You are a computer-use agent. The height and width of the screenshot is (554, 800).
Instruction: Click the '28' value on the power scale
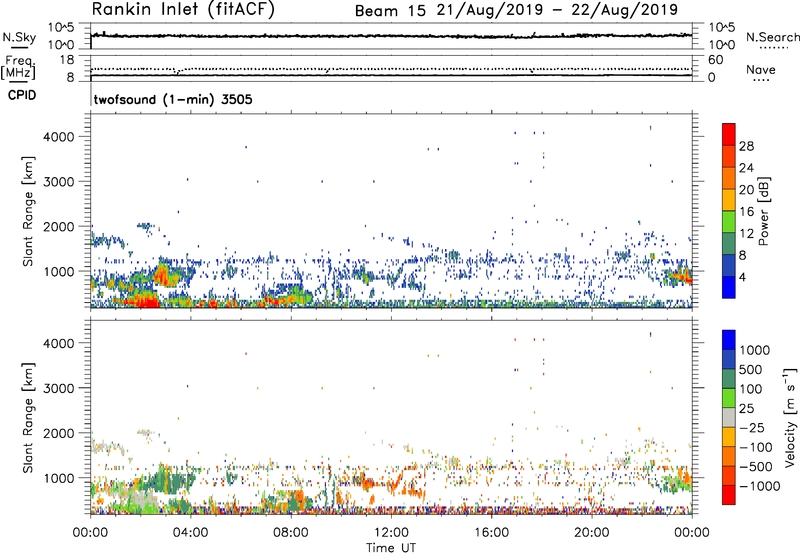point(746,146)
